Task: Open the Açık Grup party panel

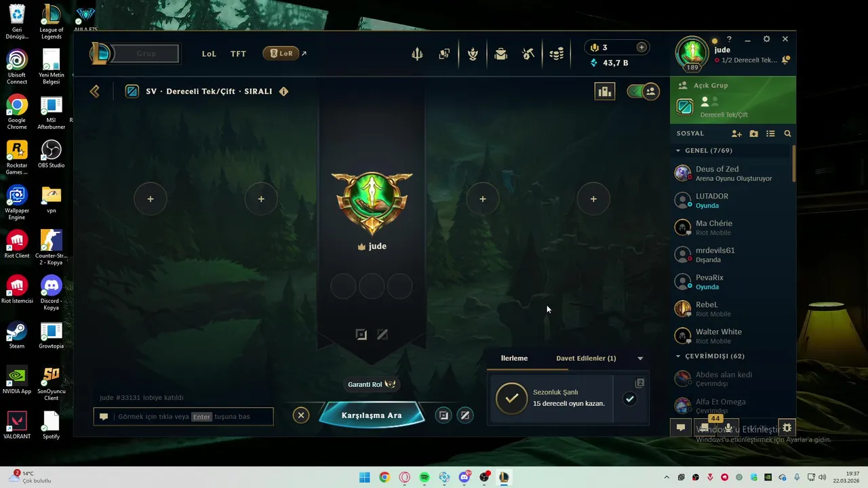Action: (732, 100)
